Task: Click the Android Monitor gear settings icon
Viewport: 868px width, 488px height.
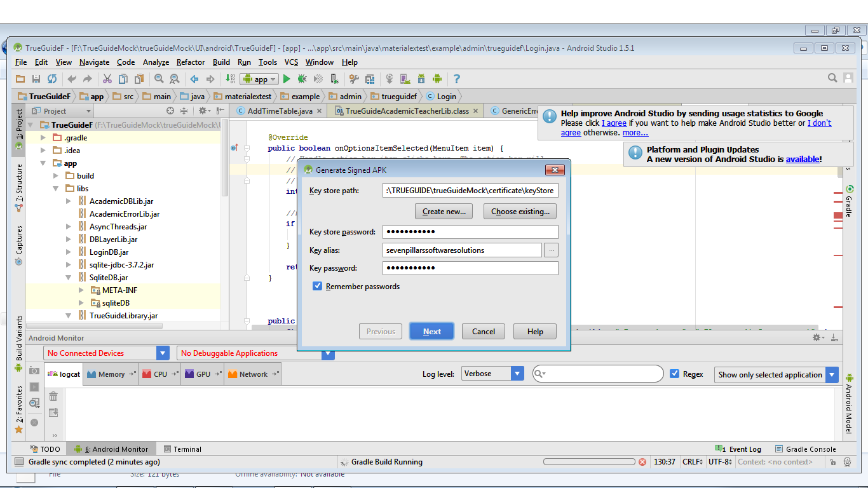Action: (818, 338)
